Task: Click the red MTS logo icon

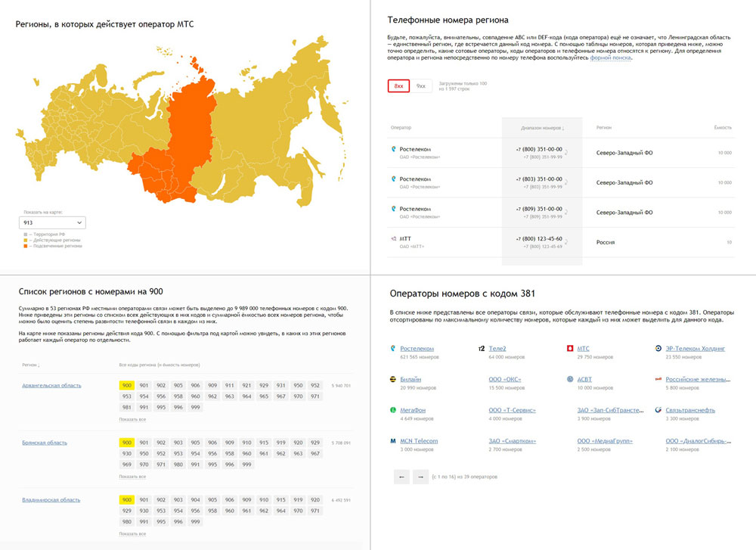Action: tap(569, 349)
